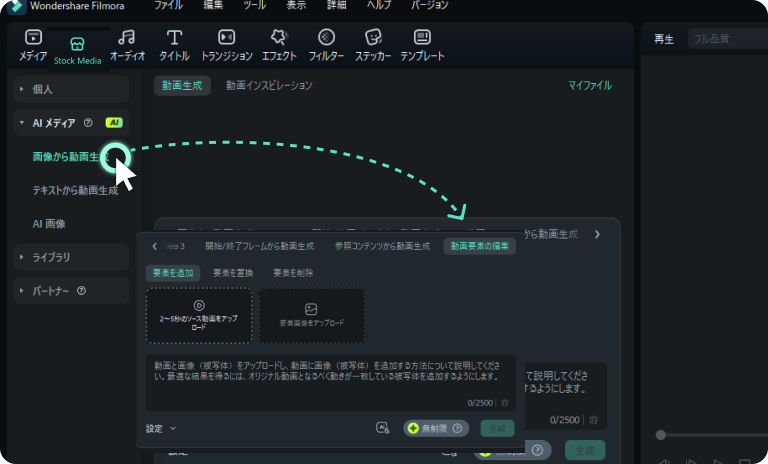768x464 pixels.
Task: Click the AI メディア help question icon
Action: click(88, 122)
